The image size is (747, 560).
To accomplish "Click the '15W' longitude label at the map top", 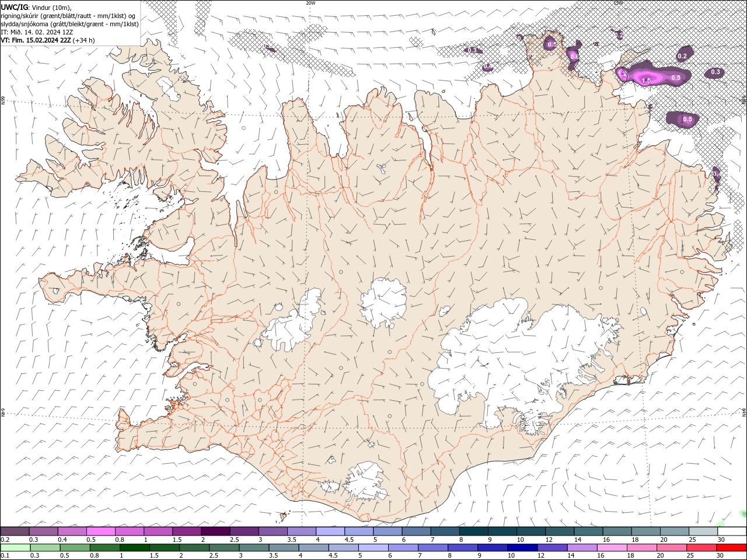I will 618,3.
